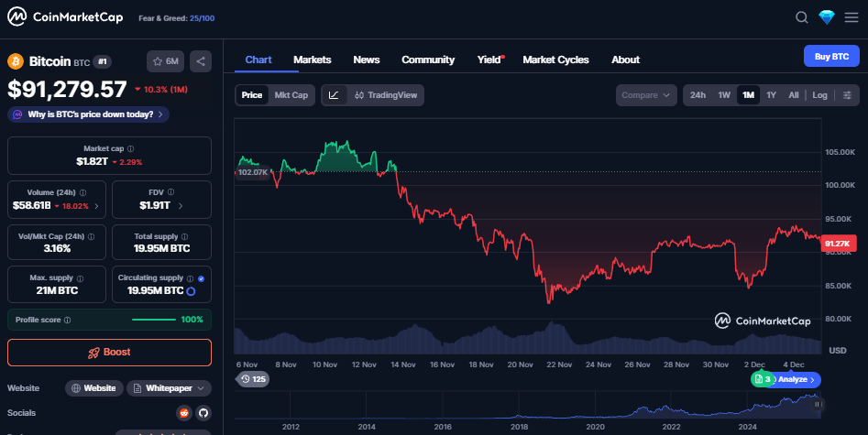Set chart range to All
This screenshot has height=435, width=868.
pyautogui.click(x=793, y=95)
